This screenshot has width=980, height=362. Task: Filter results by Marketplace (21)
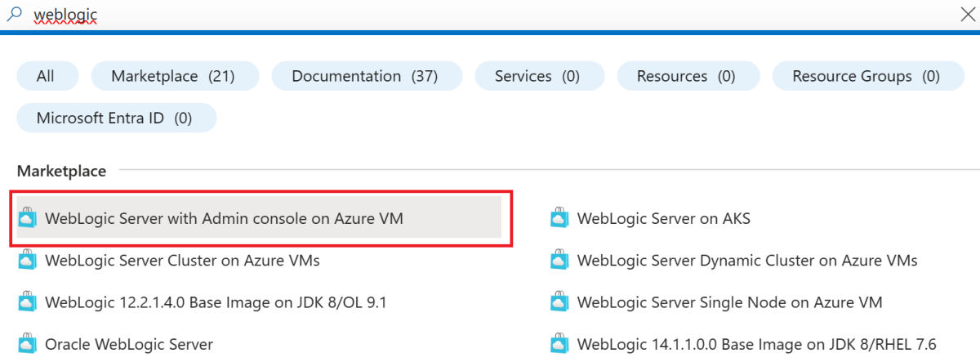tap(175, 76)
